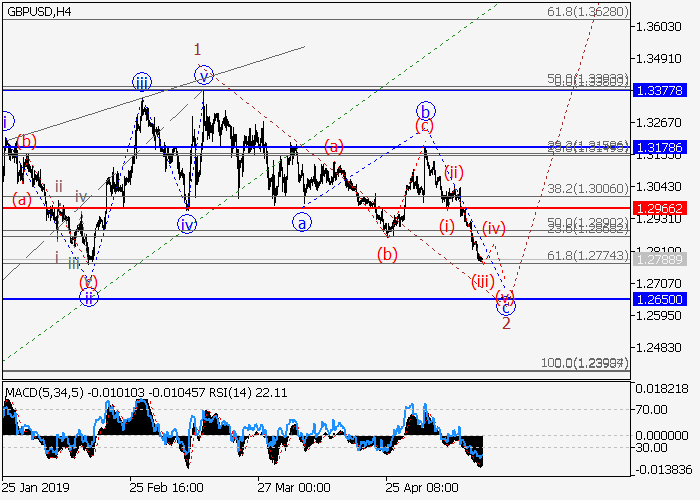Select the gray 1.27889 current price tag
Viewport: 700px width, 500px height.
[x=659, y=259]
